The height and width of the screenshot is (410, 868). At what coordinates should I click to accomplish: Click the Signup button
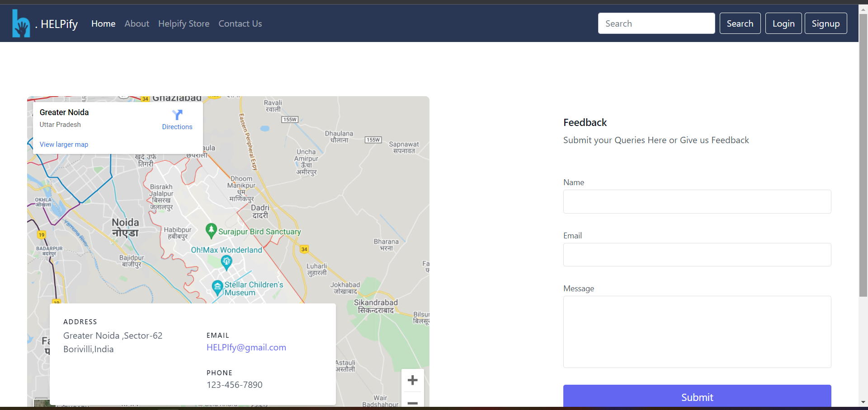pyautogui.click(x=826, y=23)
